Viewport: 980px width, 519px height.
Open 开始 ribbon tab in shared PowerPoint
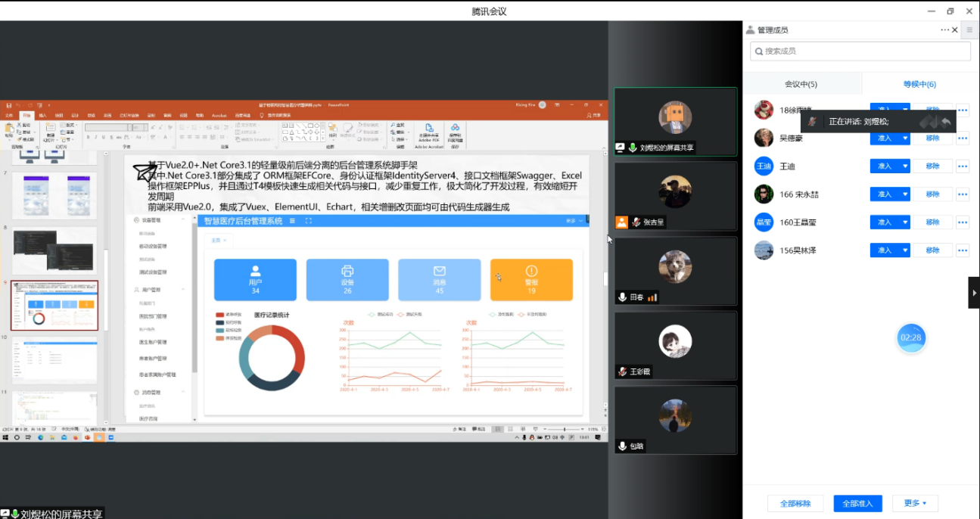[x=26, y=116]
